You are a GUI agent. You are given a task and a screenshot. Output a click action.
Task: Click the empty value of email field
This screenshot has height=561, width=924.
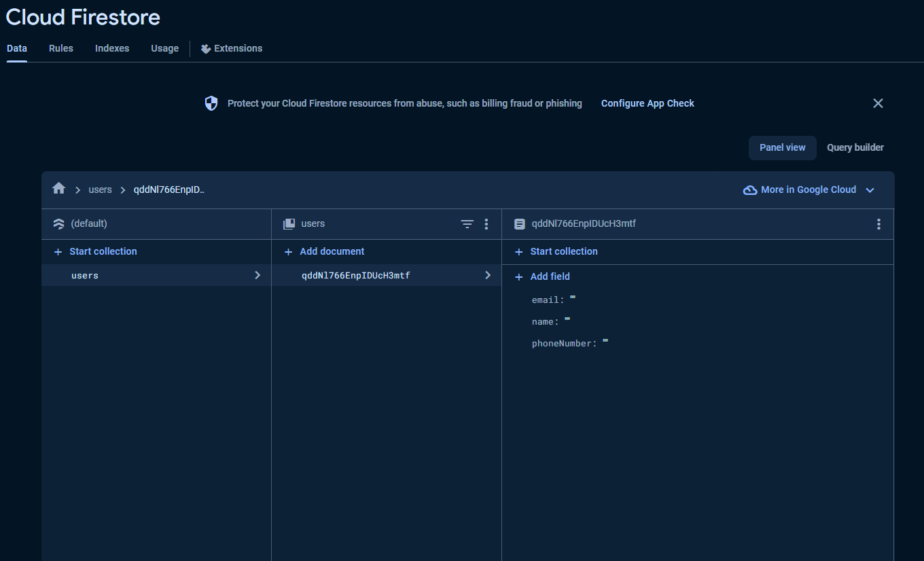(573, 297)
